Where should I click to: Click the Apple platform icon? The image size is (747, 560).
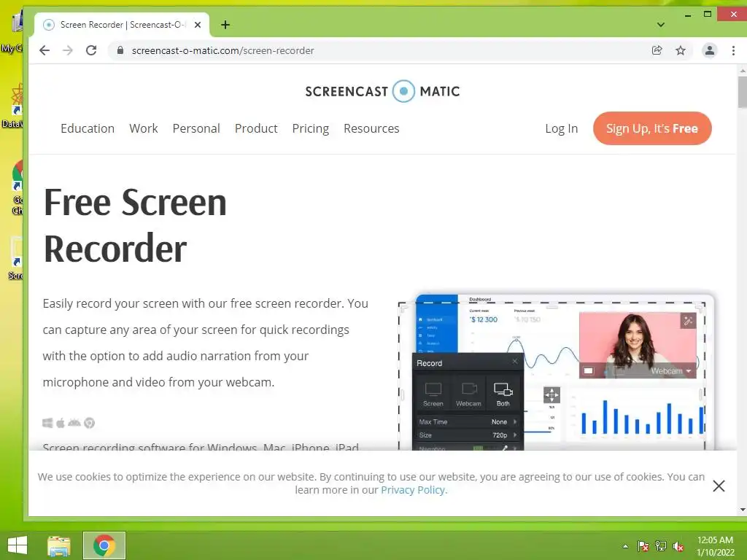tap(61, 423)
